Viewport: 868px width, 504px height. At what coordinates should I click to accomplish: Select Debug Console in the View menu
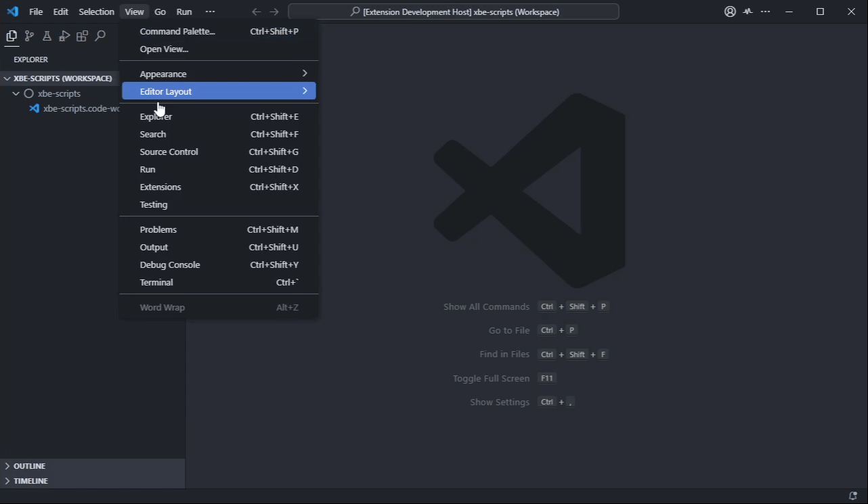pyautogui.click(x=219, y=265)
